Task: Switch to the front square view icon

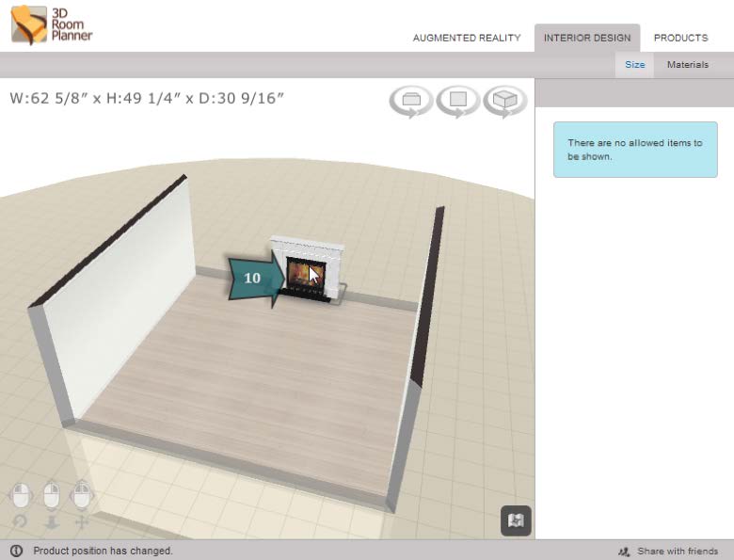Action: (x=458, y=101)
